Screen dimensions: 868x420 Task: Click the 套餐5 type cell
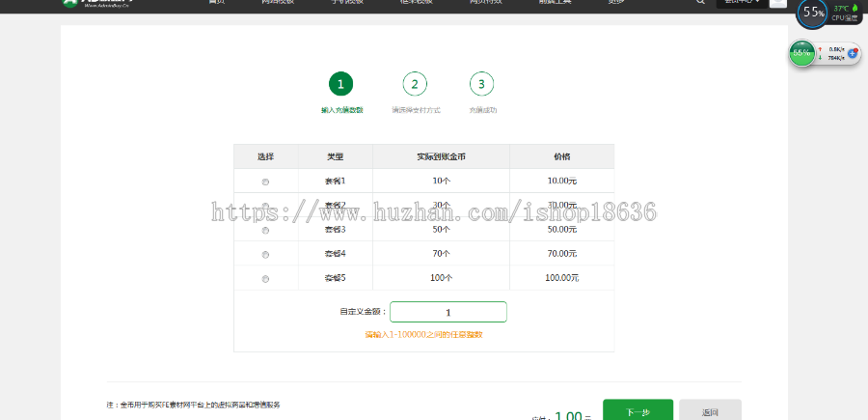(336, 278)
